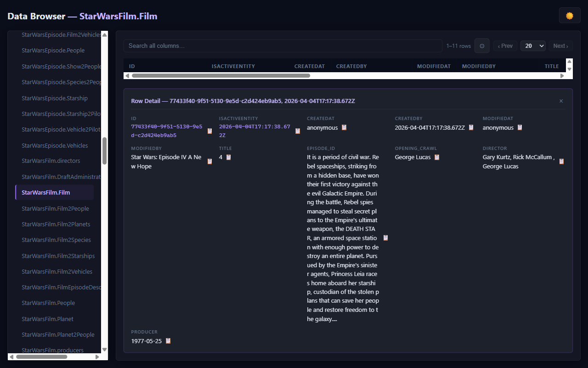Screen dimensions: 588x368
Task: Click the Search all columns input field
Action: 282,46
